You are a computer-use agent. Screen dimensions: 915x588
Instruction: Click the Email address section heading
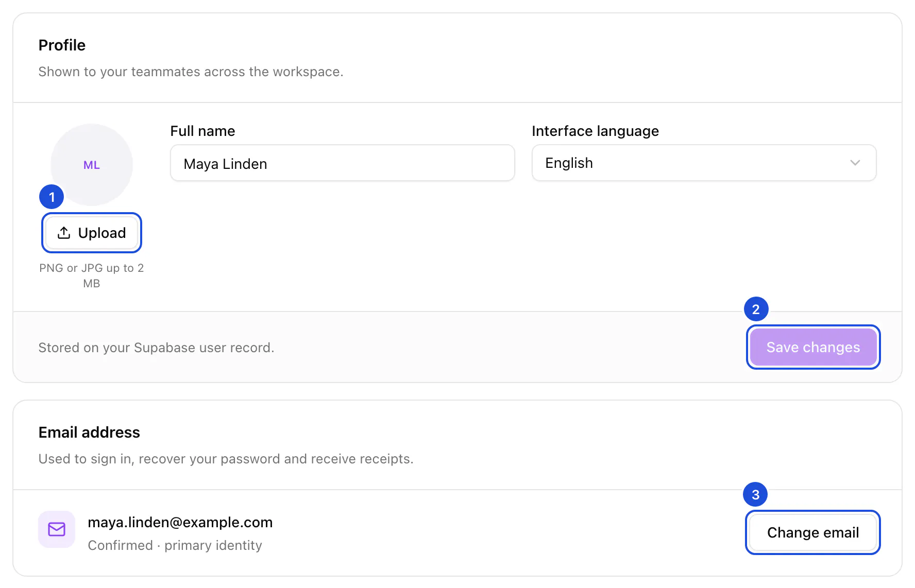pos(89,433)
